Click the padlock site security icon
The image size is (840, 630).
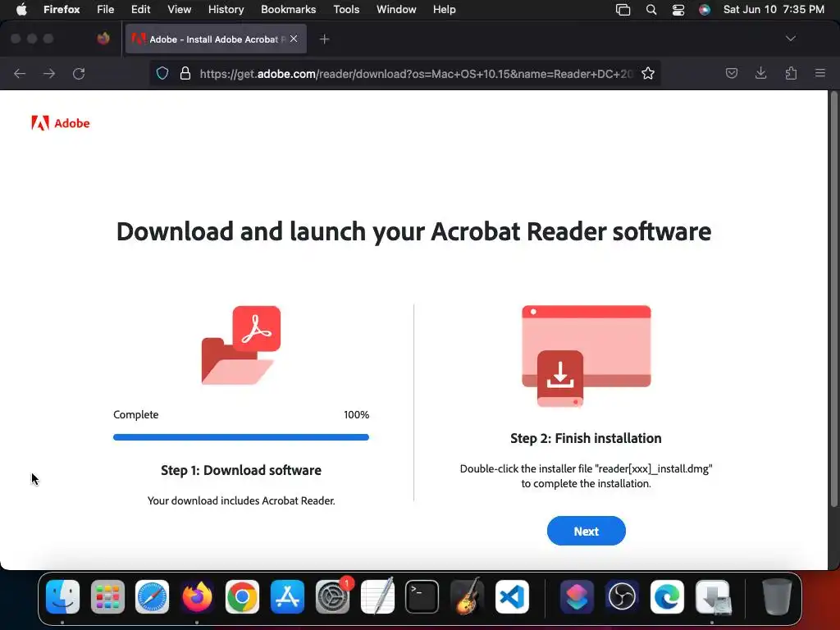(x=185, y=73)
